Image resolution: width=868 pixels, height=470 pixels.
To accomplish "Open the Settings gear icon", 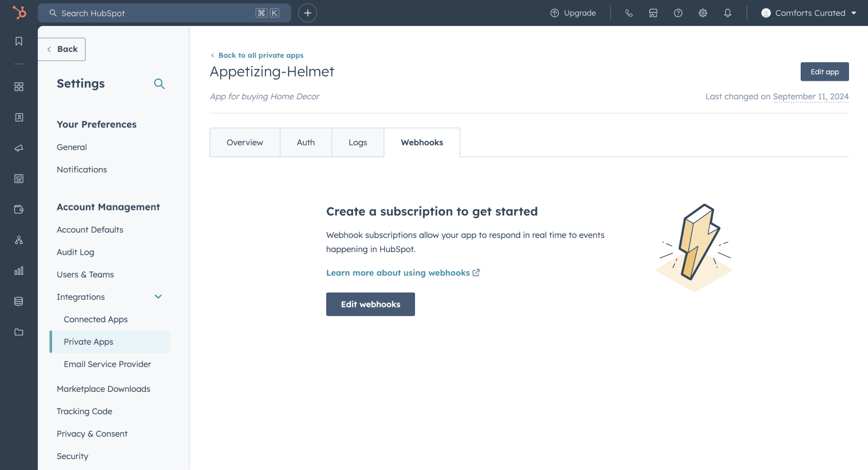I will pyautogui.click(x=703, y=13).
